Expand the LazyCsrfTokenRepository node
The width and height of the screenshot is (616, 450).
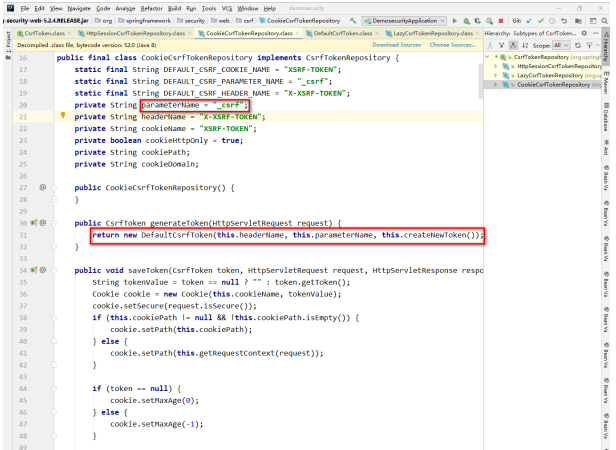tap(495, 75)
